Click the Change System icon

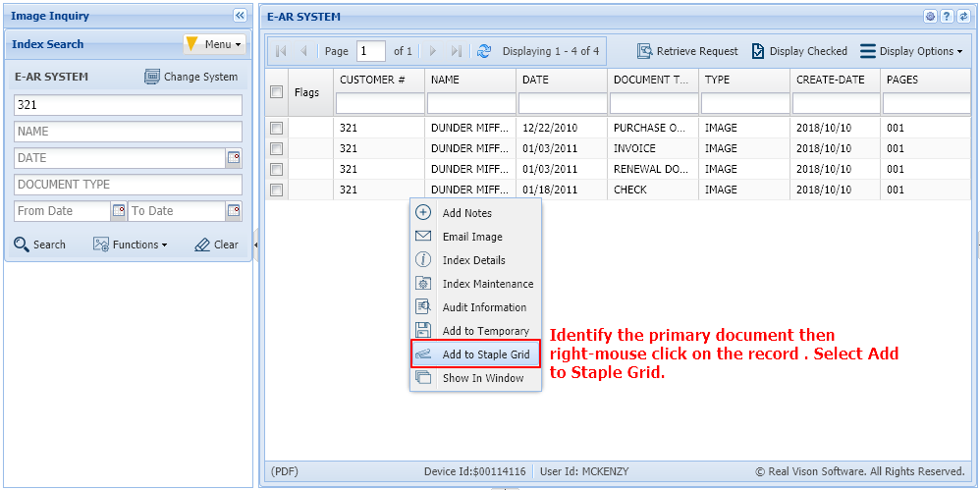pyautogui.click(x=152, y=77)
